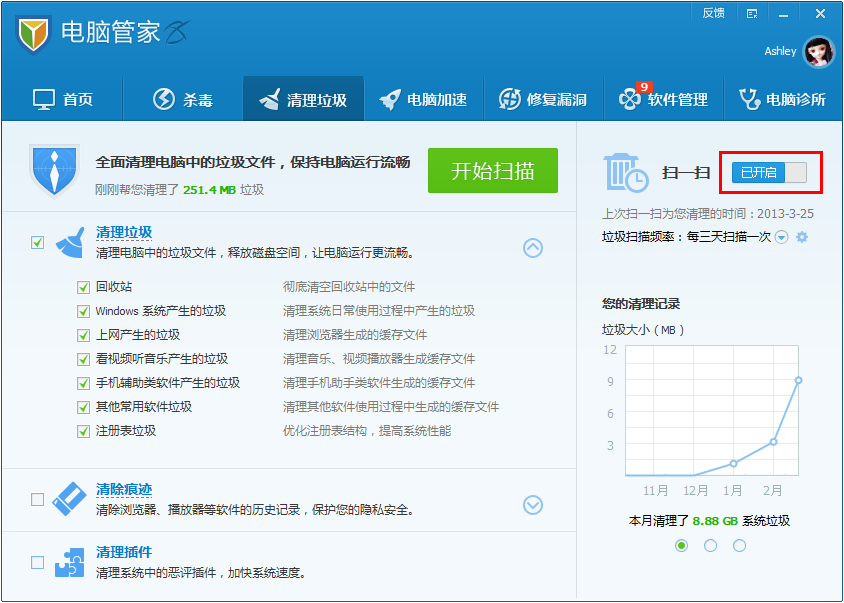The image size is (844, 603).
Task: Click the broom 清理垃圾 section icon
Action: coord(70,242)
